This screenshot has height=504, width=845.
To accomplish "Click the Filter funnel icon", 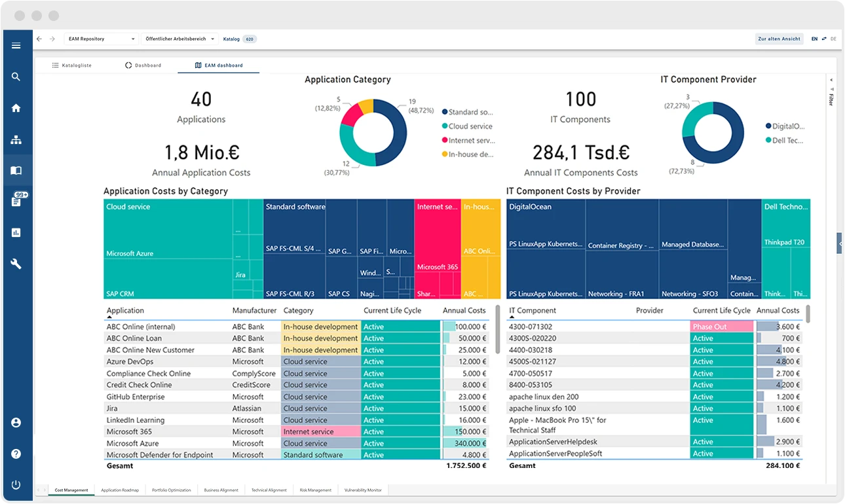I will point(831,89).
